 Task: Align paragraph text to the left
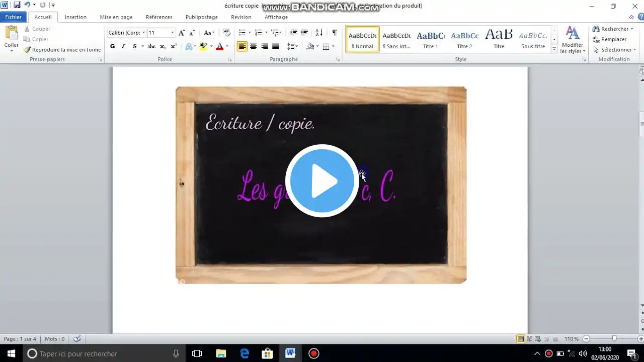[x=243, y=47]
